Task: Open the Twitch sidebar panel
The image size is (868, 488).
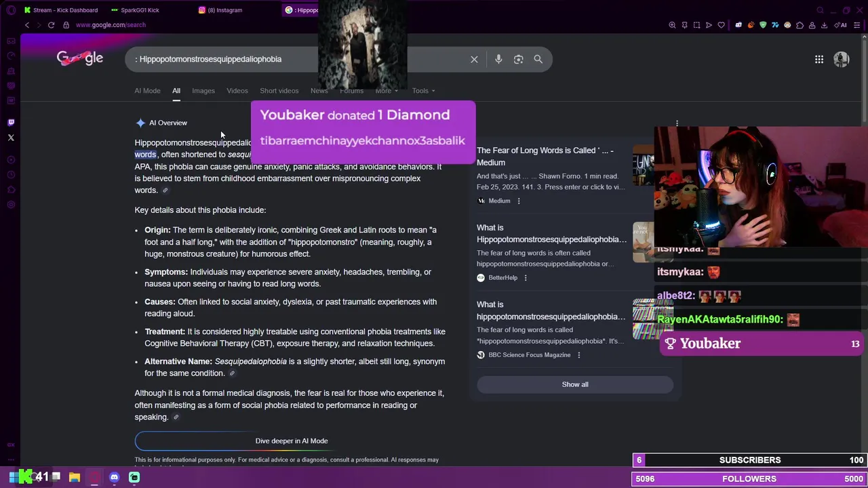Action: tap(11, 123)
